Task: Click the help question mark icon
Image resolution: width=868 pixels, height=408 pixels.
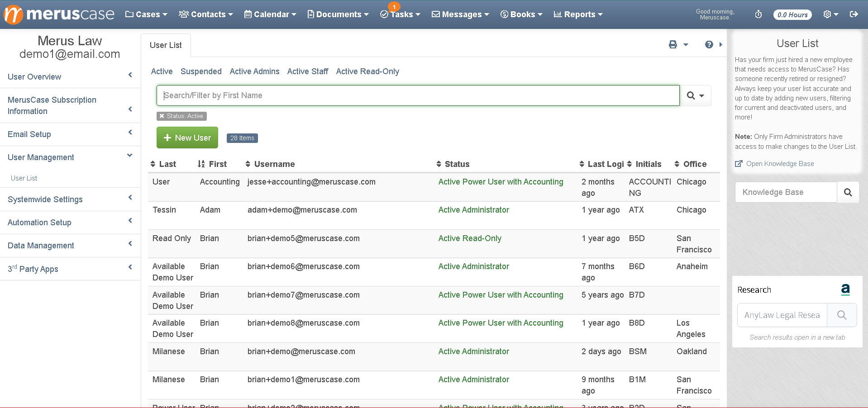Action: coord(709,44)
